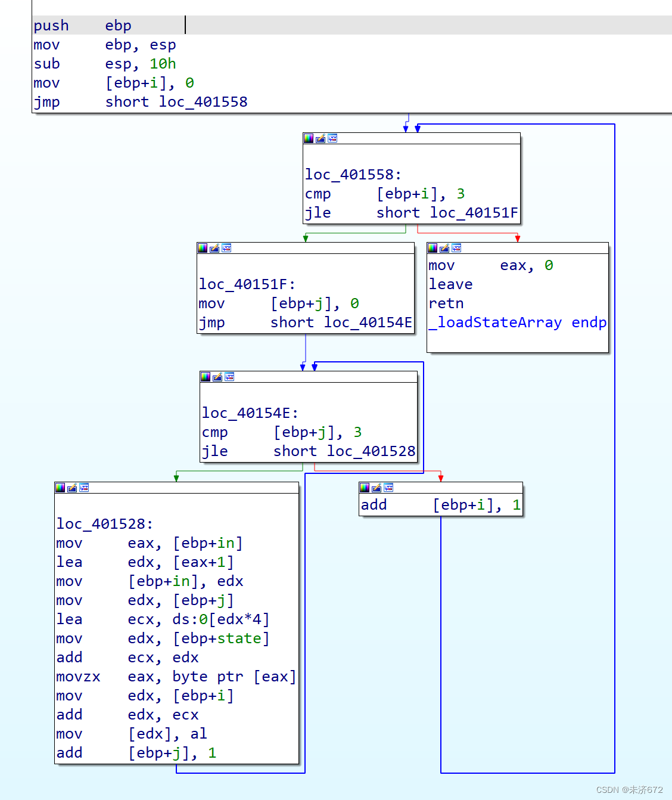Click the loc_401528: label
672x800 pixels.
click(x=105, y=524)
